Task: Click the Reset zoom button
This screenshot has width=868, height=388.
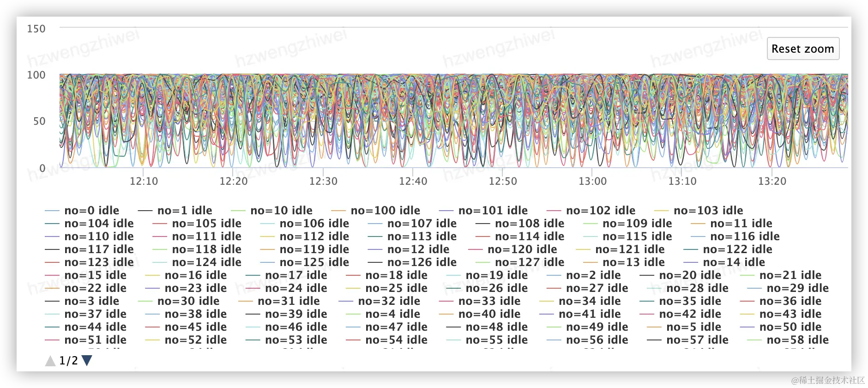Action: coord(803,48)
